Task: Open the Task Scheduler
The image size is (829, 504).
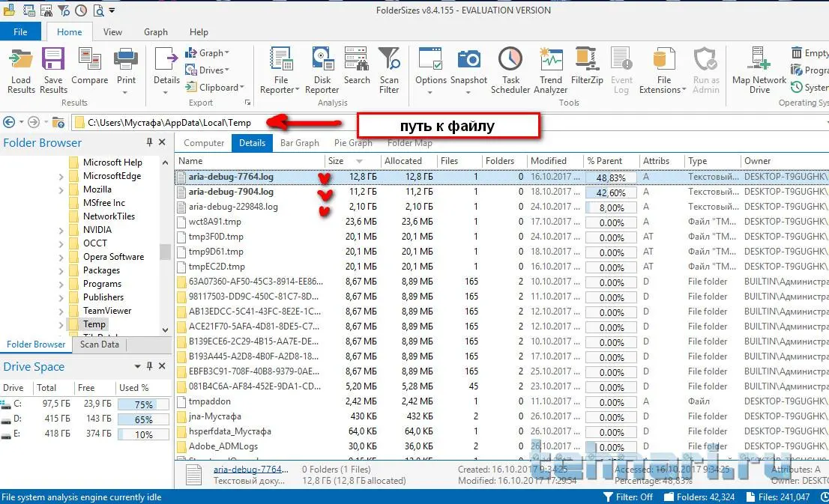Action: pyautogui.click(x=510, y=70)
